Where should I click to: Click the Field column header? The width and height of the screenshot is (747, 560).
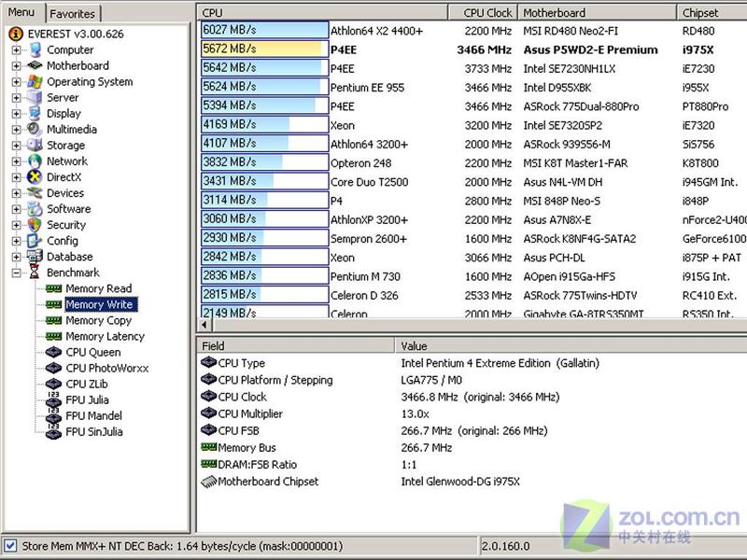tap(295, 345)
